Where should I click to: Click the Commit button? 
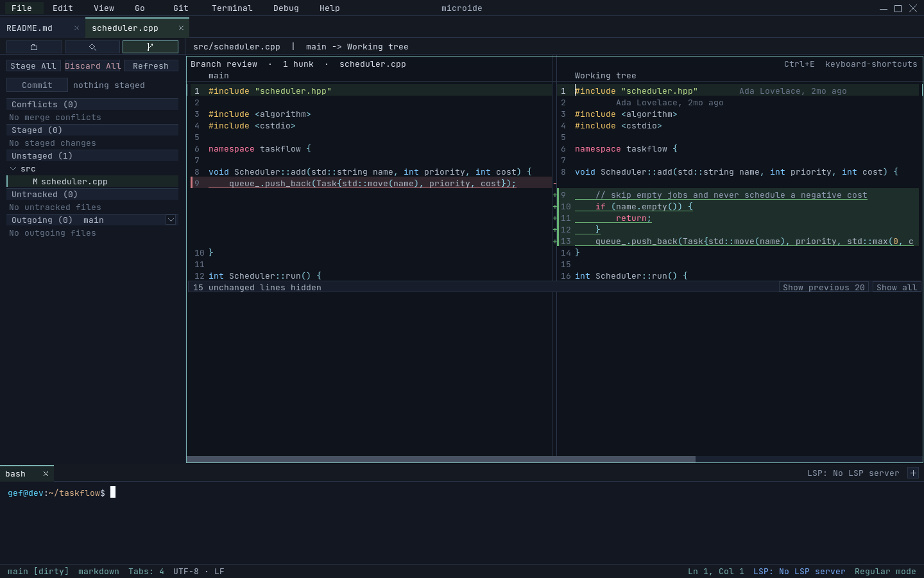coord(37,85)
